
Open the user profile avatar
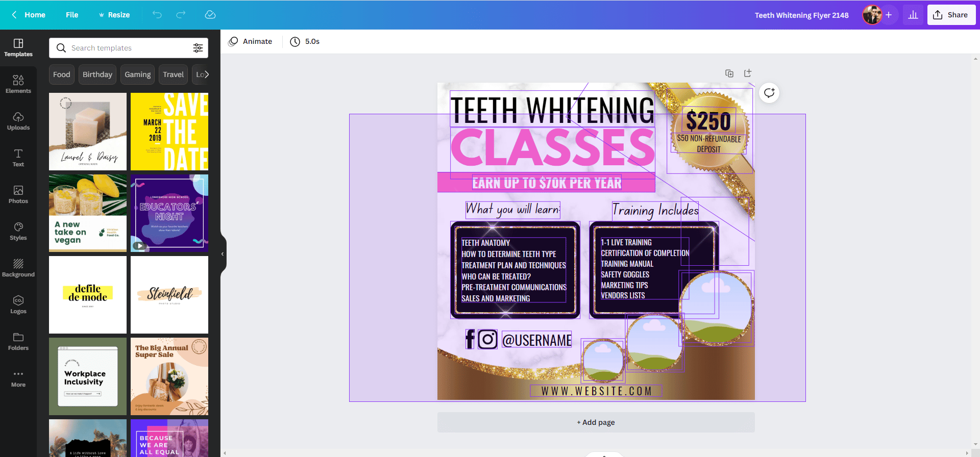(x=872, y=15)
